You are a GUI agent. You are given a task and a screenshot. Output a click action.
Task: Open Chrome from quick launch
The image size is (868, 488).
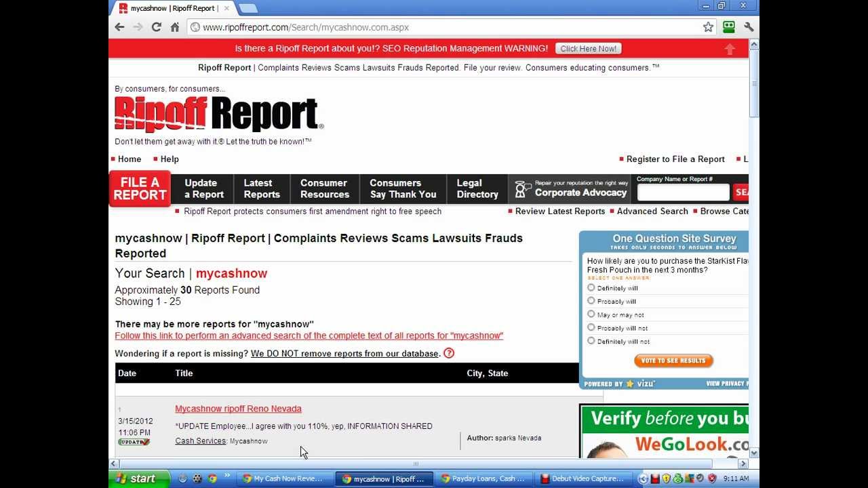pyautogui.click(x=212, y=479)
